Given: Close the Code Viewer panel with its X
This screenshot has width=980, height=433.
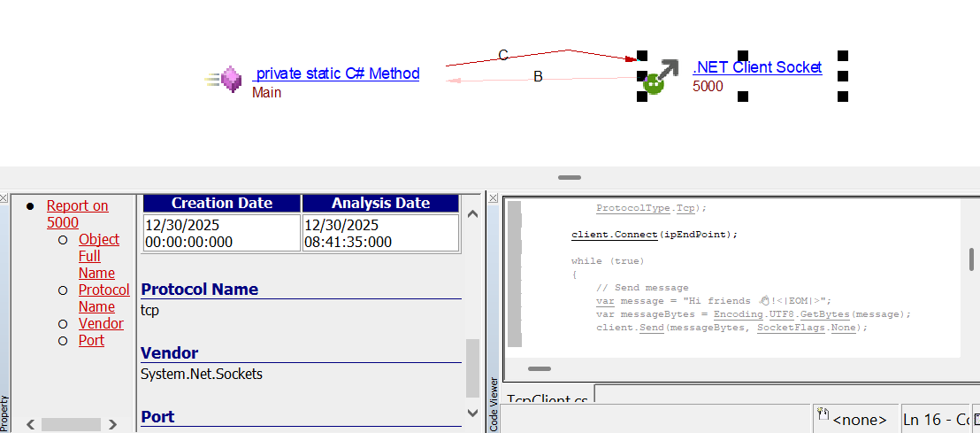Looking at the screenshot, I should pos(494,197).
